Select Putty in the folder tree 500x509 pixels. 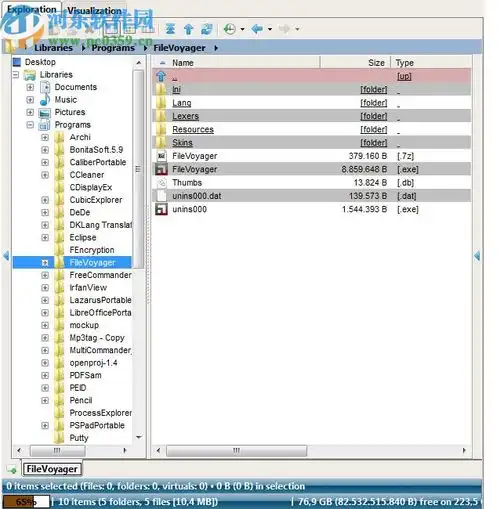79,438
